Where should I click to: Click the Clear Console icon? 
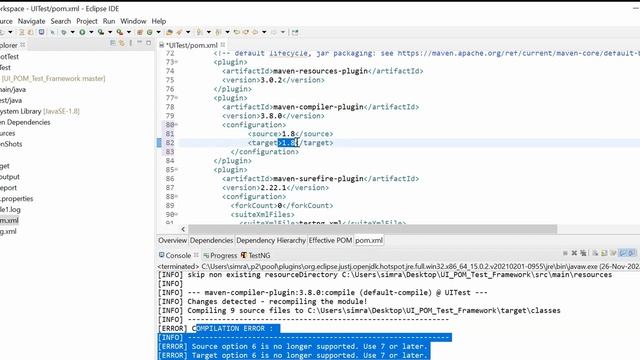(x=595, y=253)
